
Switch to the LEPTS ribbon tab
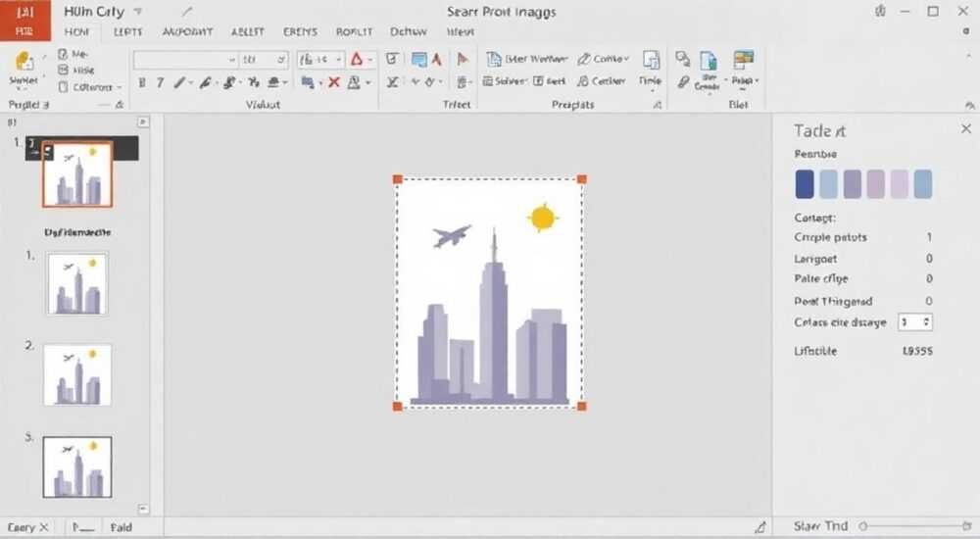click(x=128, y=32)
